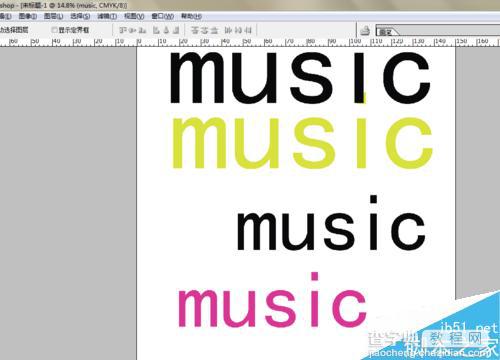Click the large black music text on canvas
This screenshot has height=360, width=500.
coord(300,77)
